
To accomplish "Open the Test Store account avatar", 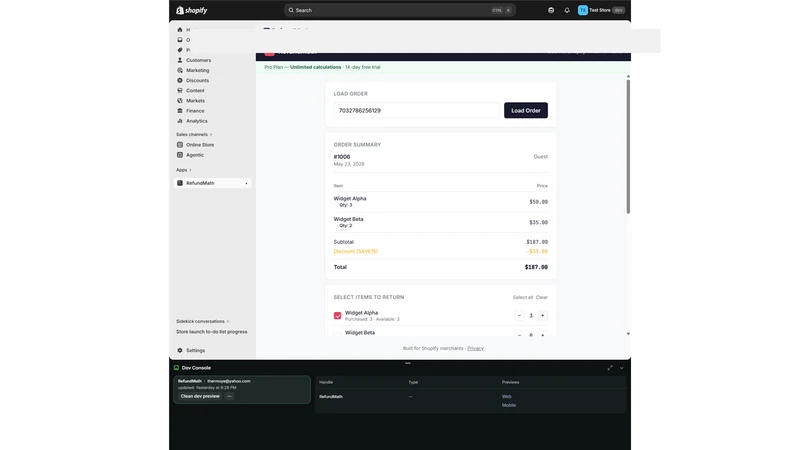I will click(x=583, y=10).
